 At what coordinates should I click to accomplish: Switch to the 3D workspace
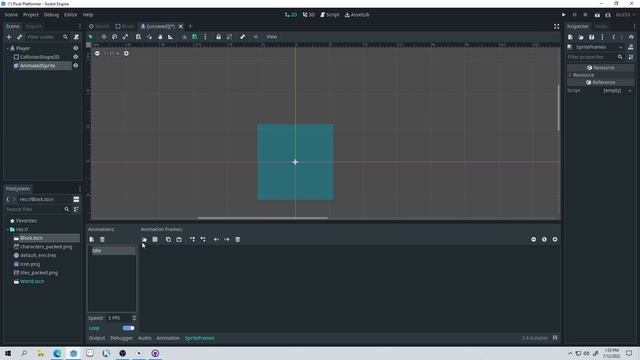pyautogui.click(x=309, y=15)
